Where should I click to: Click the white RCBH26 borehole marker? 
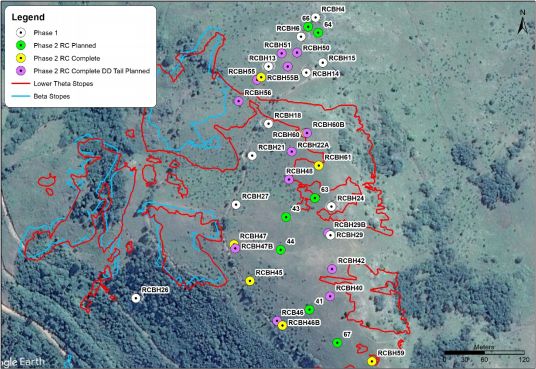click(136, 298)
